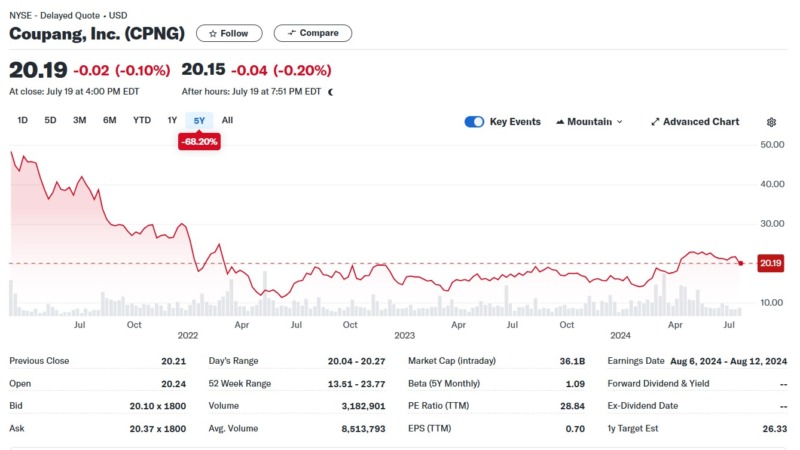Open chart settings gear icon
The width and height of the screenshot is (800, 450).
(x=771, y=122)
